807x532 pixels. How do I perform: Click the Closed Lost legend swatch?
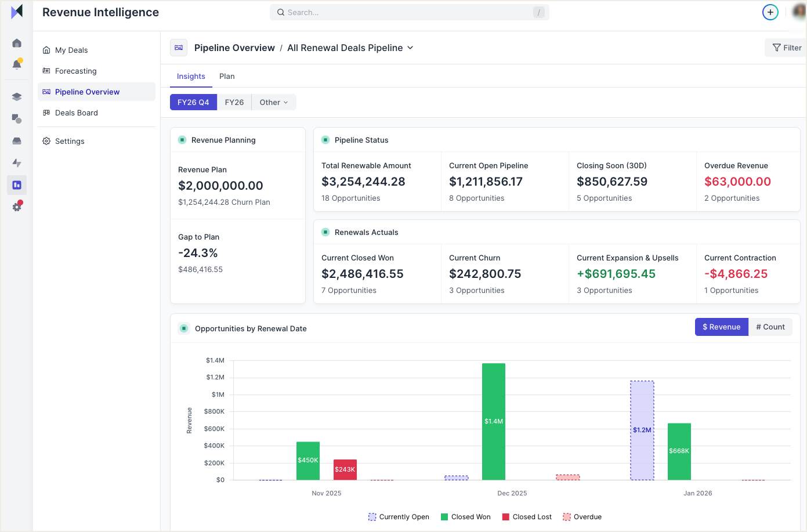click(506, 517)
